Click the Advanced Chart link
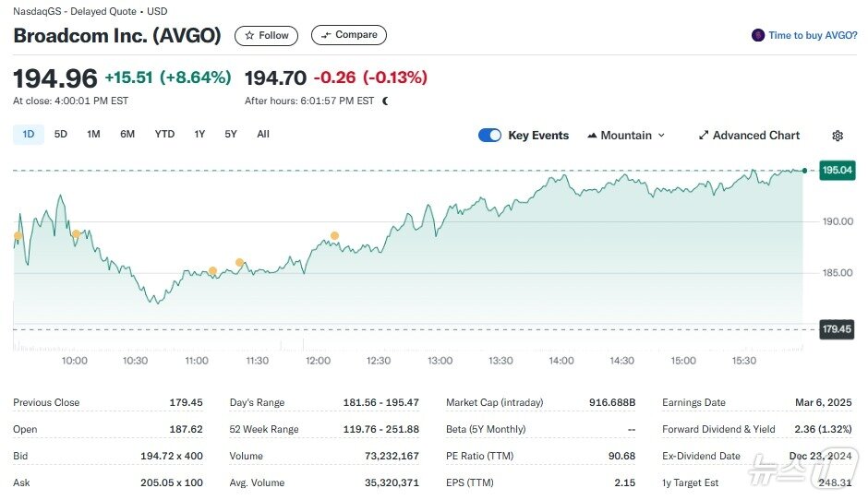868x500 pixels. [756, 136]
